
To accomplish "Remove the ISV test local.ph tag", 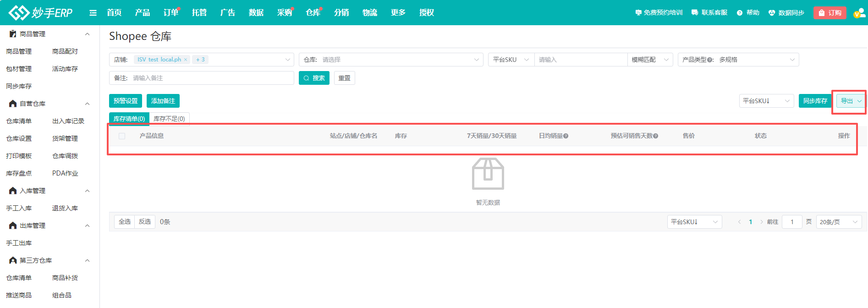I will [186, 60].
